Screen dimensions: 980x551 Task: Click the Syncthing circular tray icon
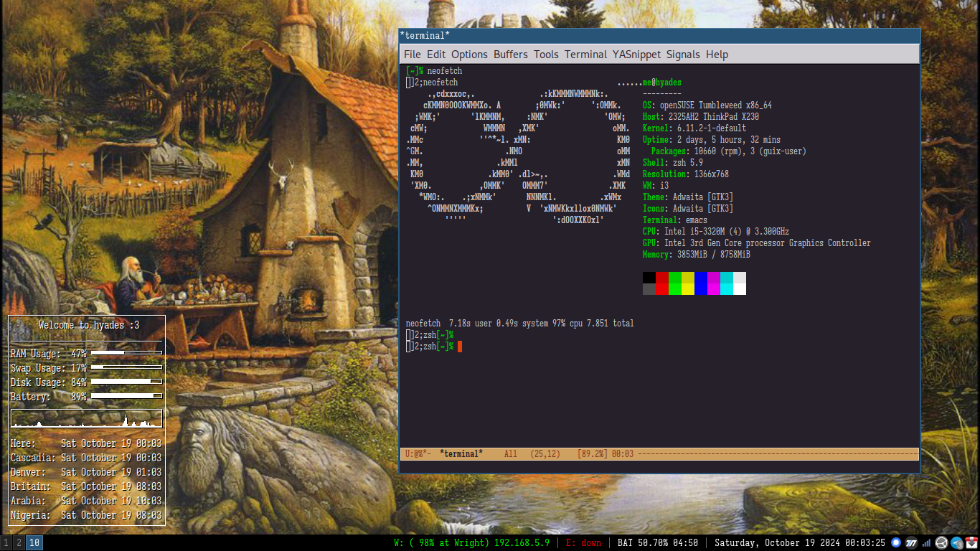tap(941, 543)
